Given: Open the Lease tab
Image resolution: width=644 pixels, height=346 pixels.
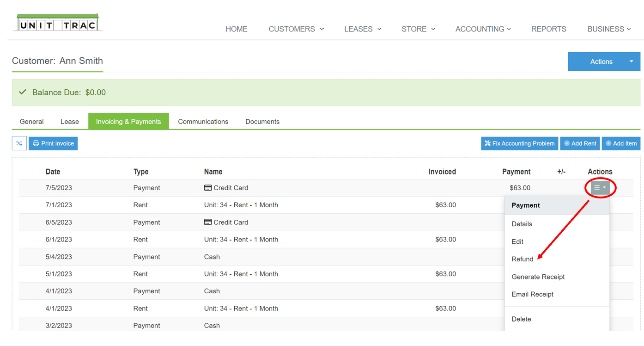Looking at the screenshot, I should tap(70, 122).
